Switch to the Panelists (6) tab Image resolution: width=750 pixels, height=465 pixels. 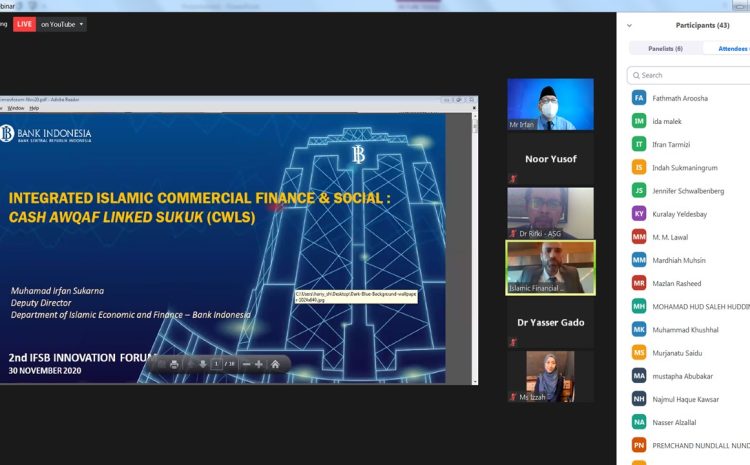pos(665,48)
